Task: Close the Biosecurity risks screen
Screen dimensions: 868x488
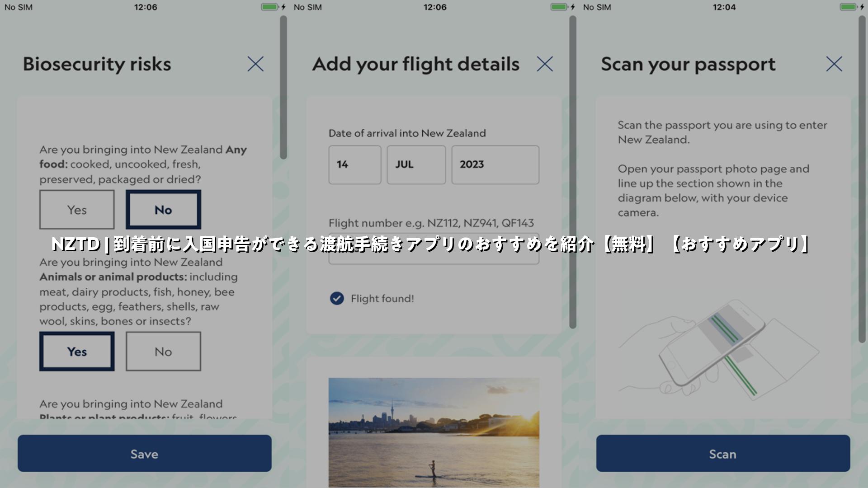Action: pyautogui.click(x=255, y=64)
